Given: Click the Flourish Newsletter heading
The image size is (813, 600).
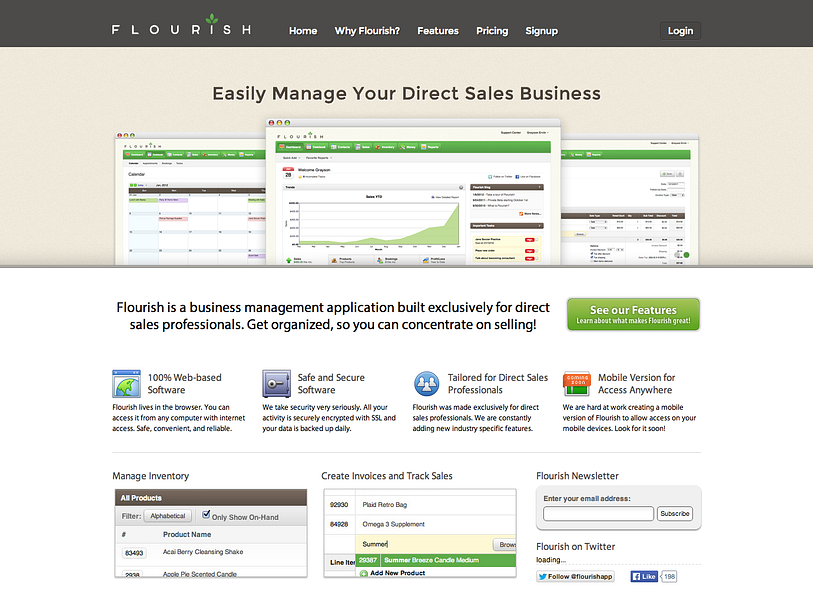Looking at the screenshot, I should pyautogui.click(x=577, y=476).
